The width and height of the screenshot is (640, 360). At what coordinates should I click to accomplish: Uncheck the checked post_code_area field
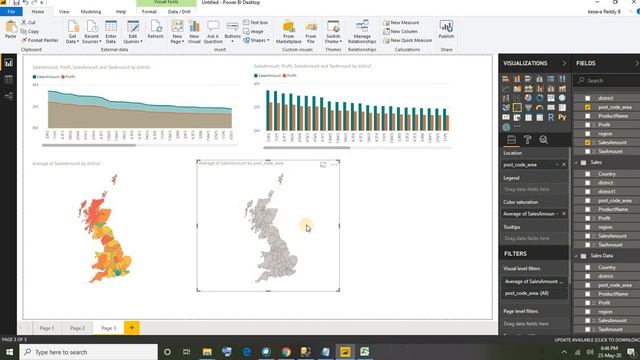tap(588, 107)
